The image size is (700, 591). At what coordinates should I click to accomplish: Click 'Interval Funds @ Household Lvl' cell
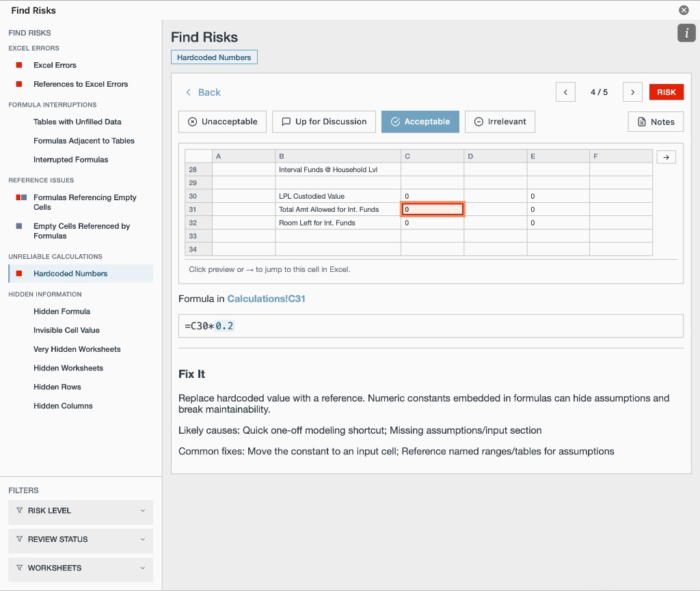338,169
